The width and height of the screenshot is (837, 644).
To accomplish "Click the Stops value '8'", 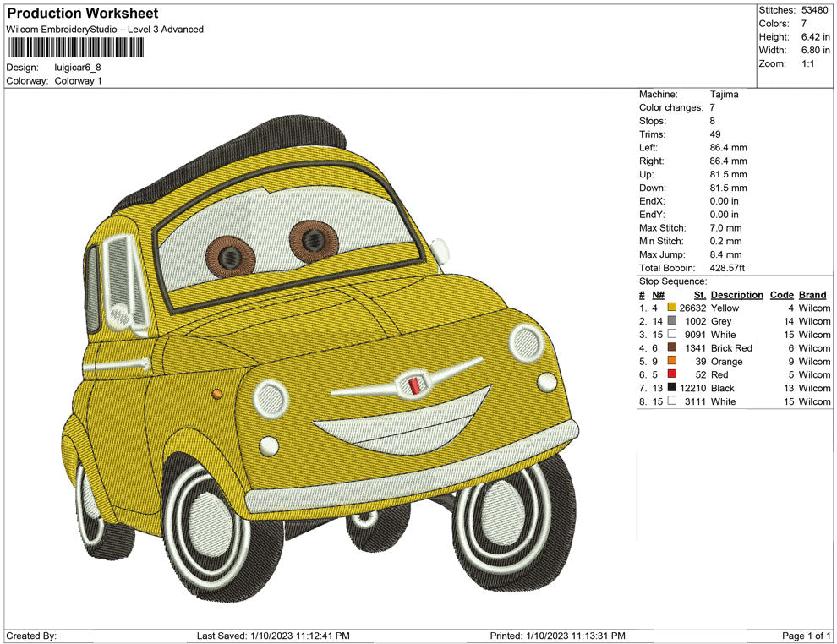I will 712,121.
